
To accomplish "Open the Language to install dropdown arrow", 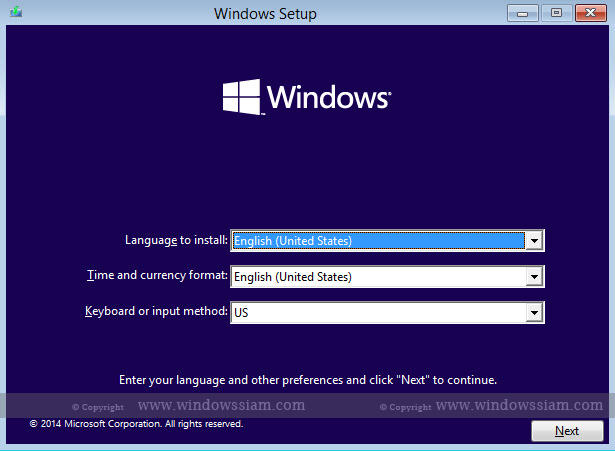I will point(534,240).
